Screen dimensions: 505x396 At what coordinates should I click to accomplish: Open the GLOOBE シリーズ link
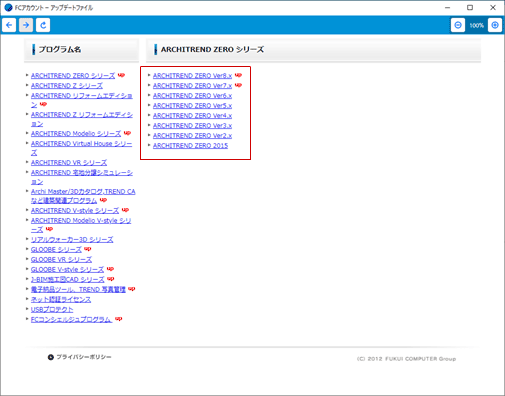pyautogui.click(x=56, y=250)
